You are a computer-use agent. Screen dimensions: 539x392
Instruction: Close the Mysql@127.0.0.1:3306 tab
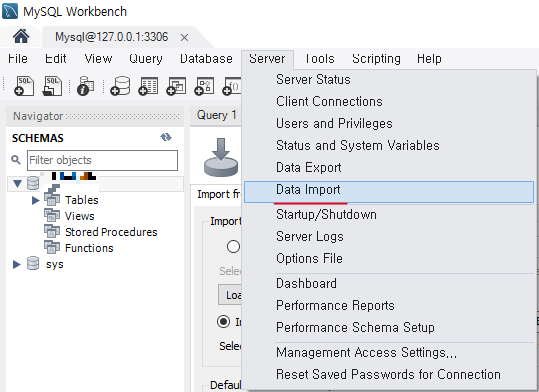(x=184, y=37)
